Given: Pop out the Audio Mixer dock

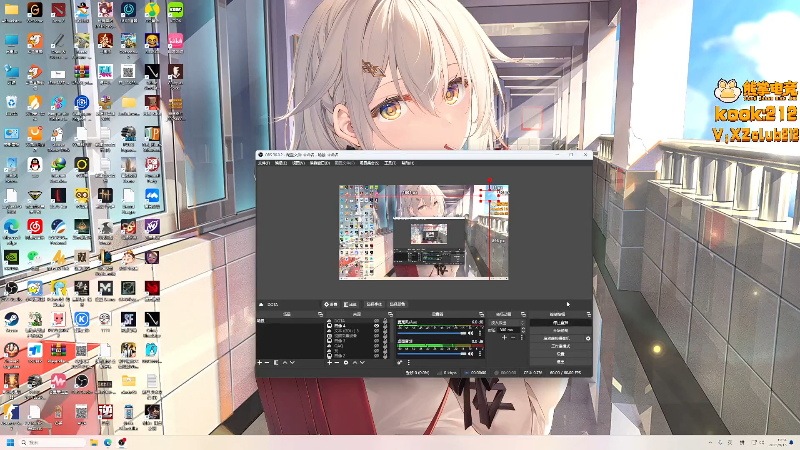Looking at the screenshot, I should (x=481, y=314).
